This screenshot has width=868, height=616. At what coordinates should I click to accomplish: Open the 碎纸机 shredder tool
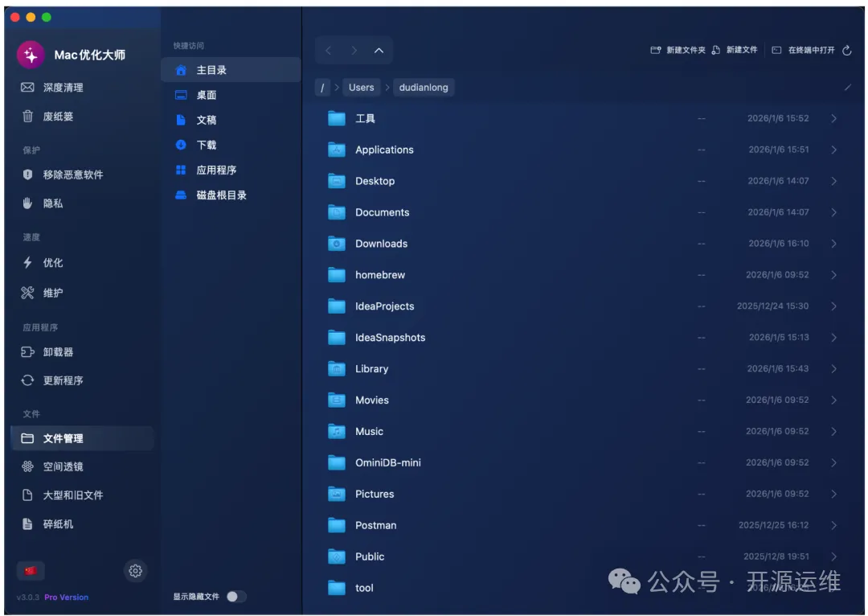[58, 524]
